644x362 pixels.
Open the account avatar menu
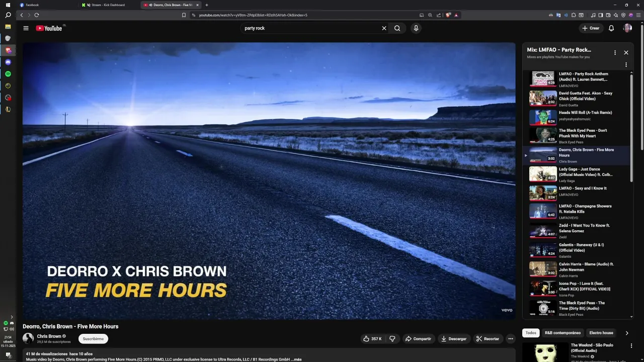(x=627, y=28)
